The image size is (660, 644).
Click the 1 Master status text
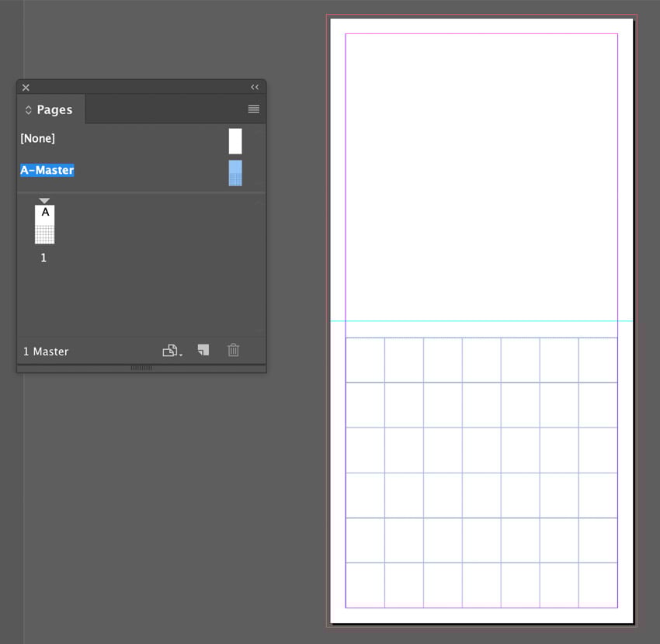[x=46, y=351]
